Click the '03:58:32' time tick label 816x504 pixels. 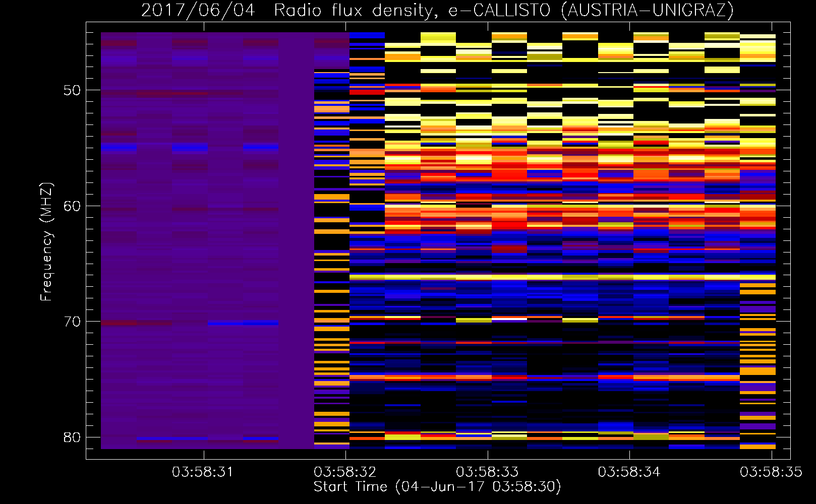[x=345, y=472]
